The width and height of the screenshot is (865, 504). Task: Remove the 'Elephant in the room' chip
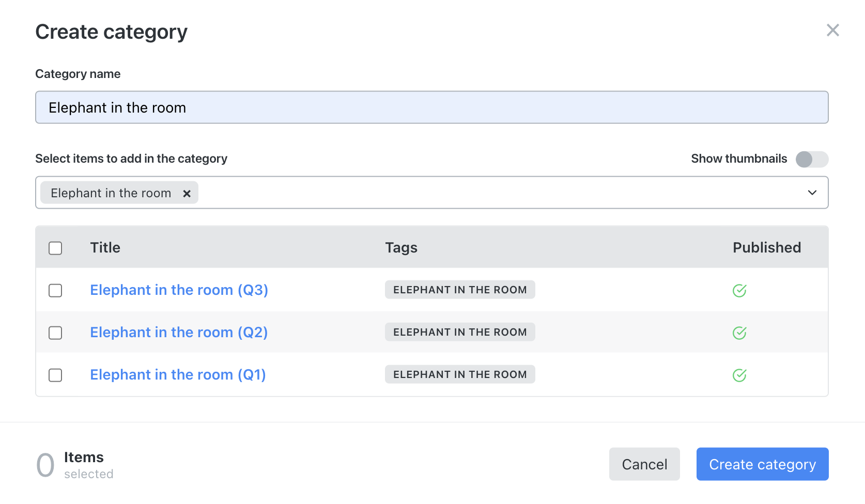point(187,193)
